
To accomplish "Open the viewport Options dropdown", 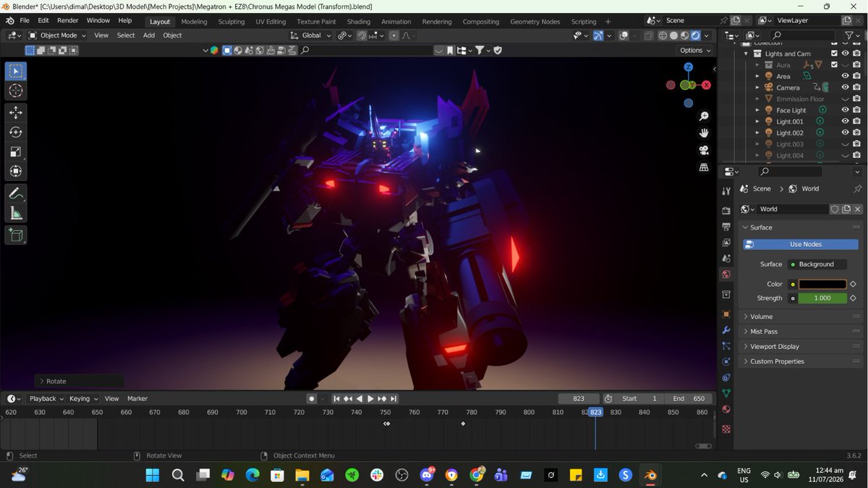I will coord(694,51).
